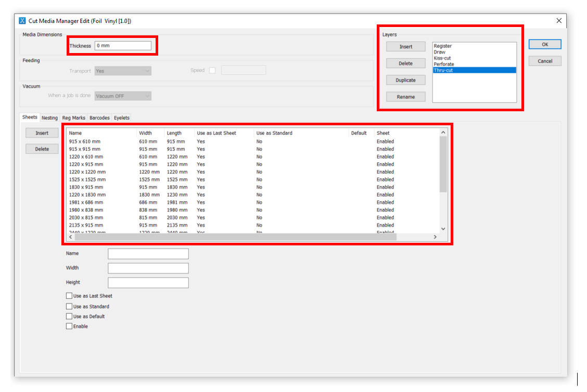Click Insert in the Layers panel
Viewport: 587px width, 392px height.
pos(406,47)
